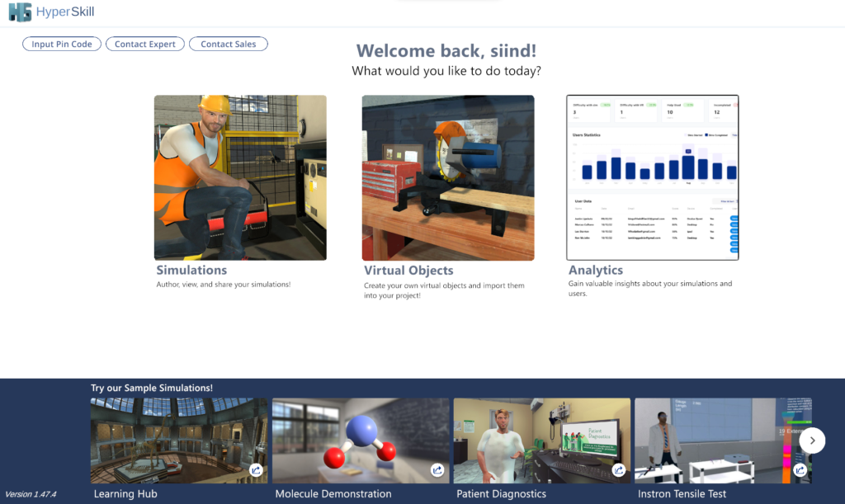The height and width of the screenshot is (504, 845).
Task: Share the Patient Diagnostics simulation
Action: tap(619, 470)
